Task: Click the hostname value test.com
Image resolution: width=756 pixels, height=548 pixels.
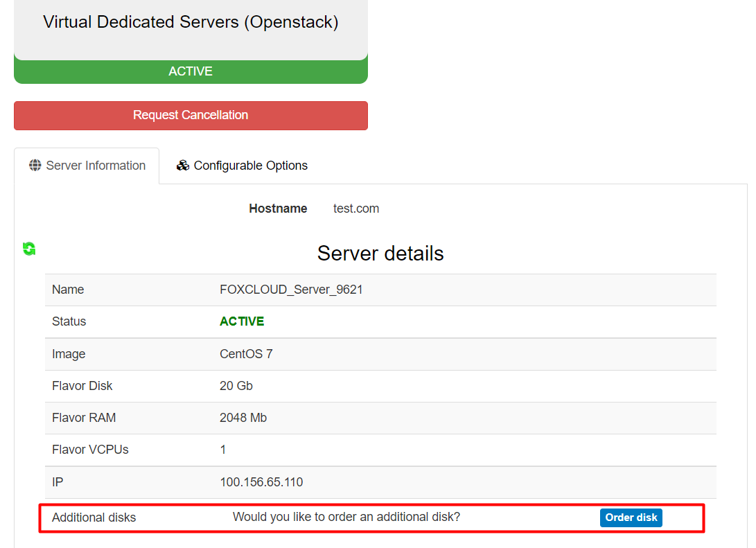Action: [x=356, y=209]
